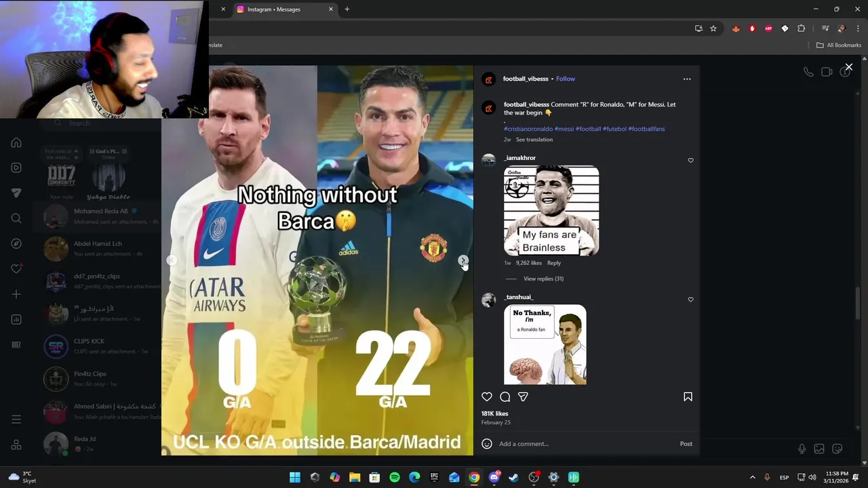Viewport: 868px width, 488px height.
Task: Open the CLIPS KICK conversation
Action: pyautogui.click(x=98, y=346)
